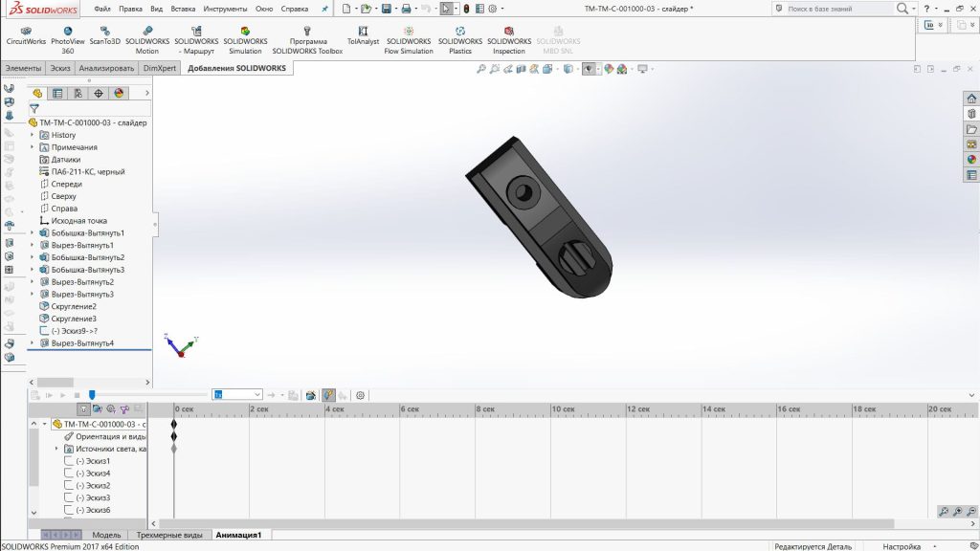The height and width of the screenshot is (551, 980).
Task: Switch to the Элементы tab
Action: (23, 68)
